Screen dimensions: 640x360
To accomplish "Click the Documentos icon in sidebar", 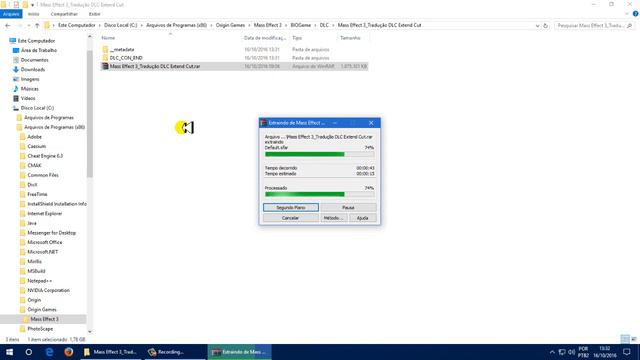I will pos(16,60).
